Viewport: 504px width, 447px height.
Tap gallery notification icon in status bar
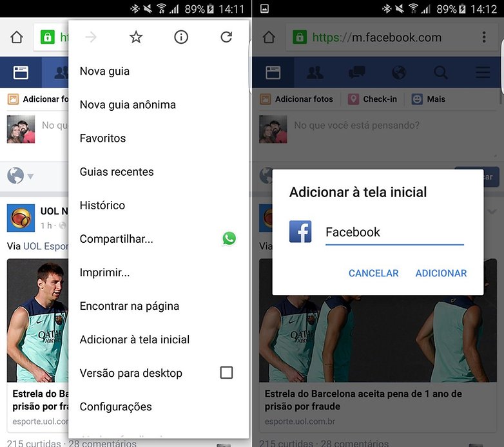point(264,8)
